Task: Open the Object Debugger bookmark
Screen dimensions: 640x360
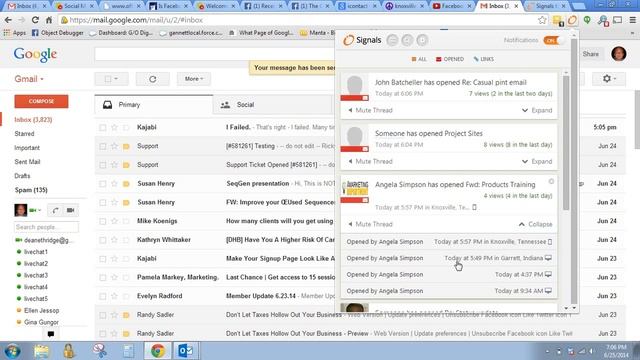Action: tap(58, 33)
